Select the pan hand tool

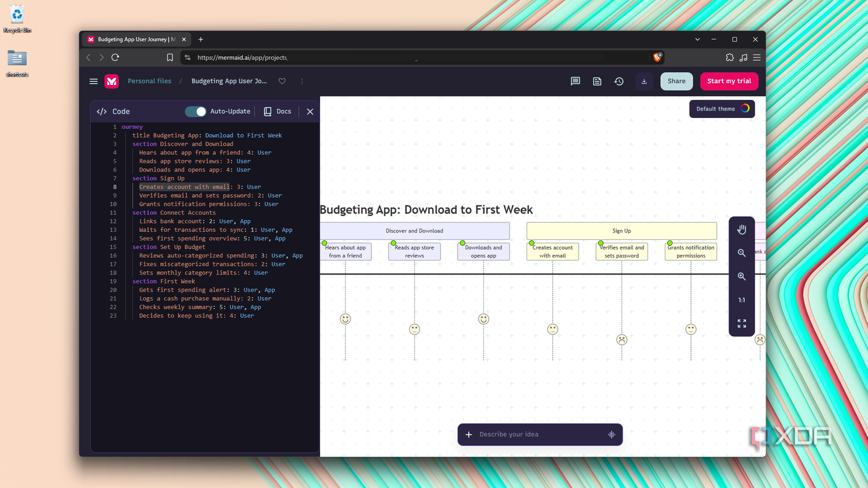pos(742,230)
